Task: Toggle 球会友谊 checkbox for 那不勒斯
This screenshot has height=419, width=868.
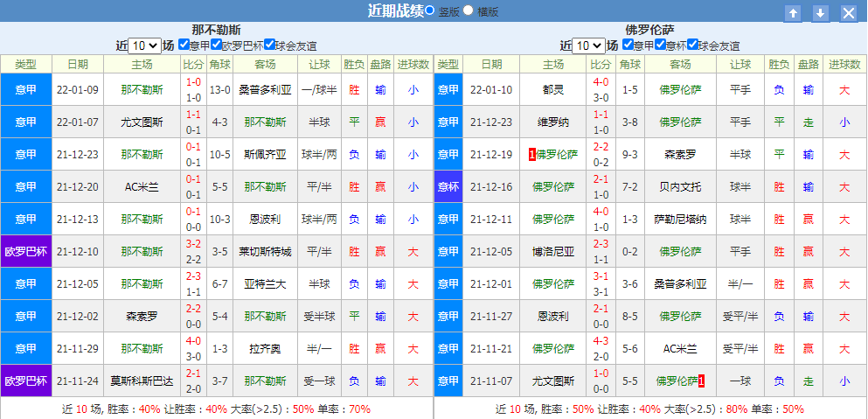Action: point(269,45)
